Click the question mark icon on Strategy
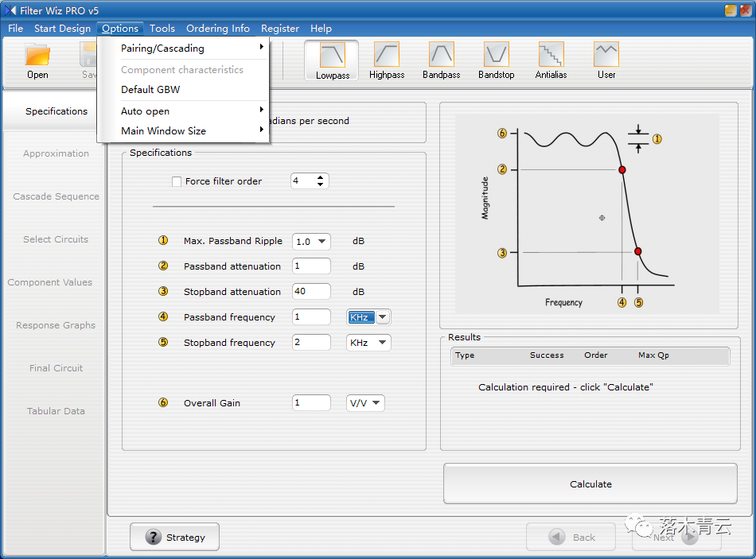The image size is (756, 559). (x=154, y=537)
